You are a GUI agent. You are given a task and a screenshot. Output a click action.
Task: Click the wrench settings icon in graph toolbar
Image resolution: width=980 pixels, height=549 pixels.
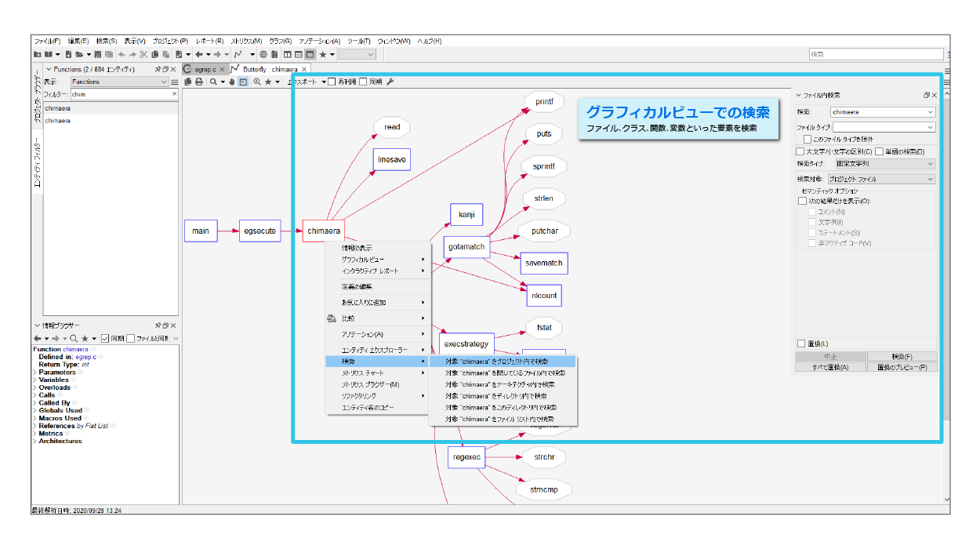[390, 82]
